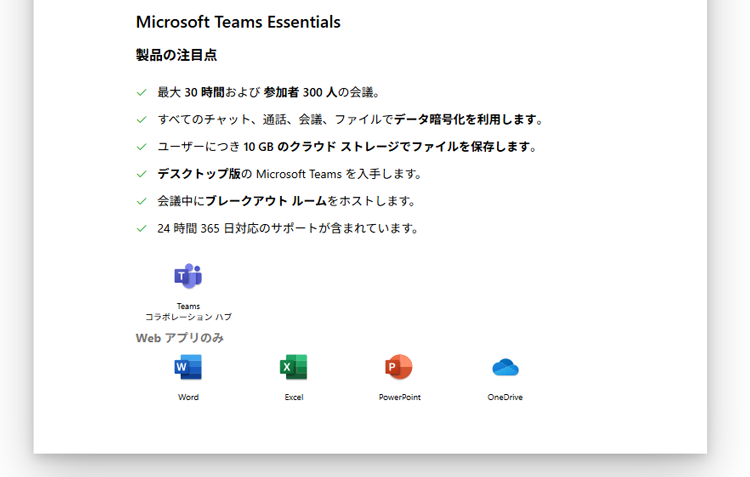Click the データ暗号化を利用します feature text

point(350,120)
